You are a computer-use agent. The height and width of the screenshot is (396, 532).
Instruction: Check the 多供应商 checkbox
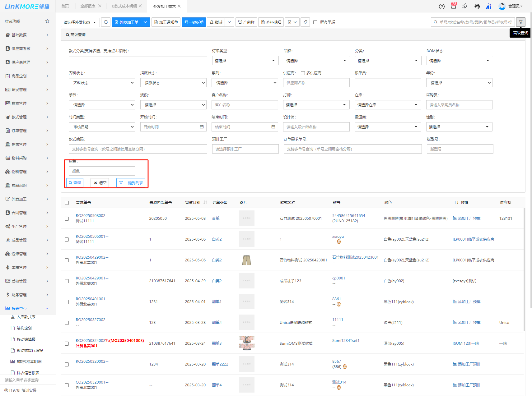pos(303,73)
